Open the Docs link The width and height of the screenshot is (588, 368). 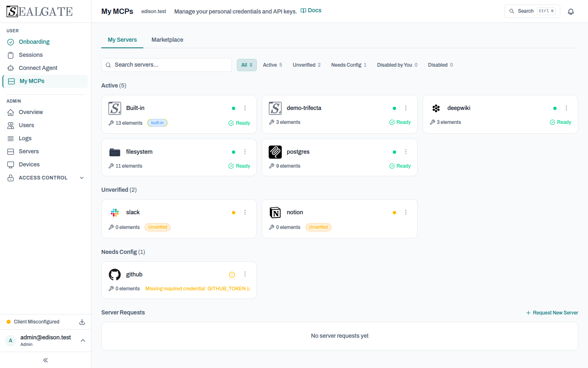tap(311, 11)
